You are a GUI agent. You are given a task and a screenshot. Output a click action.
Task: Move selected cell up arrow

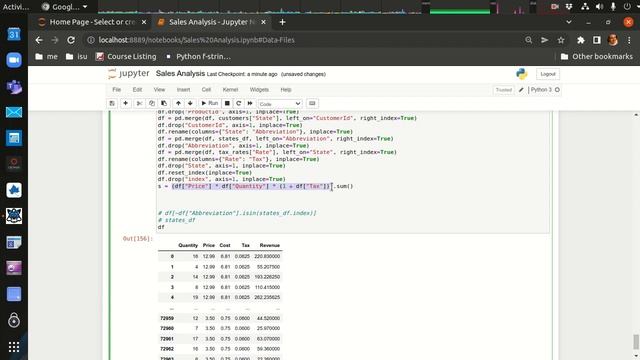pyautogui.click(x=178, y=103)
